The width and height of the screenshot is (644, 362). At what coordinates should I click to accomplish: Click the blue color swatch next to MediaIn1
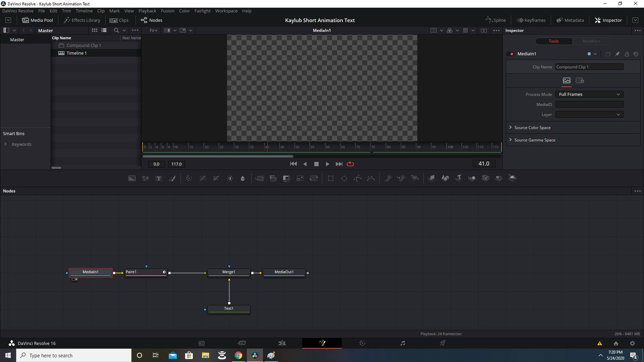[589, 54]
